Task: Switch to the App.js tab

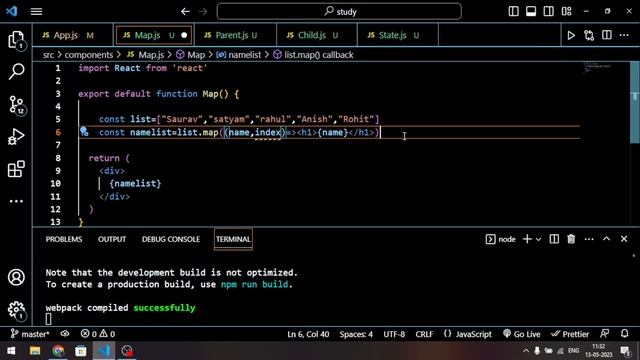Action: pos(73,35)
